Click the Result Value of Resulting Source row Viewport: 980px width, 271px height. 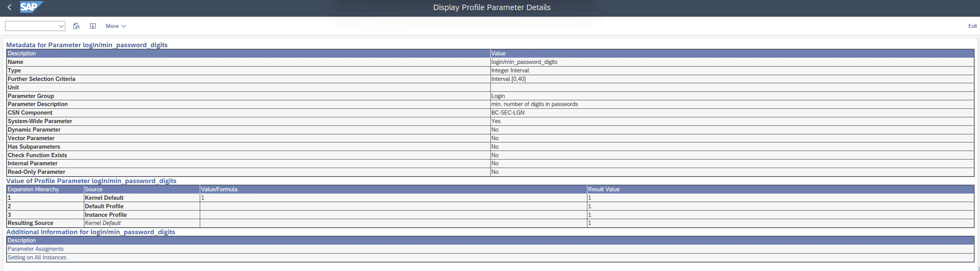(780, 223)
